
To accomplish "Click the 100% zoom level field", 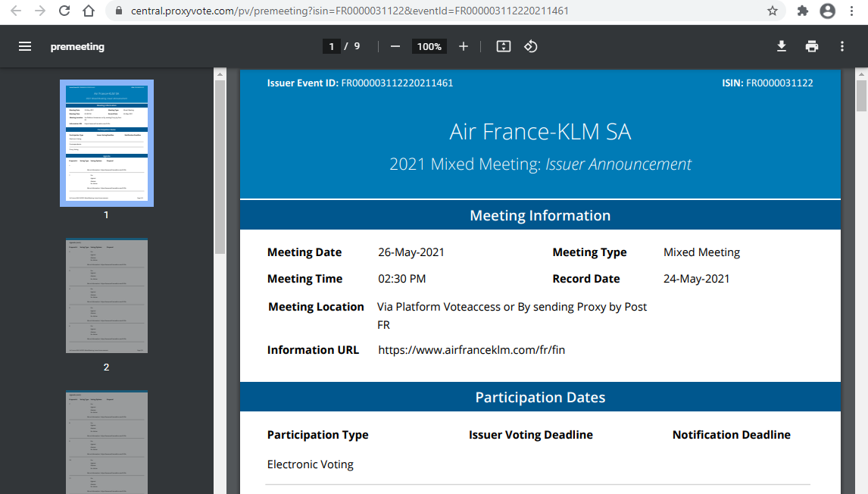I will (429, 46).
